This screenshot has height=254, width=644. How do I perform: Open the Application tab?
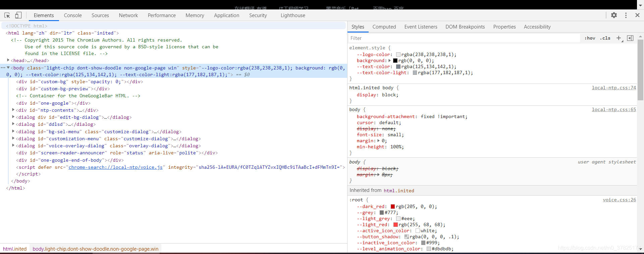tap(227, 15)
